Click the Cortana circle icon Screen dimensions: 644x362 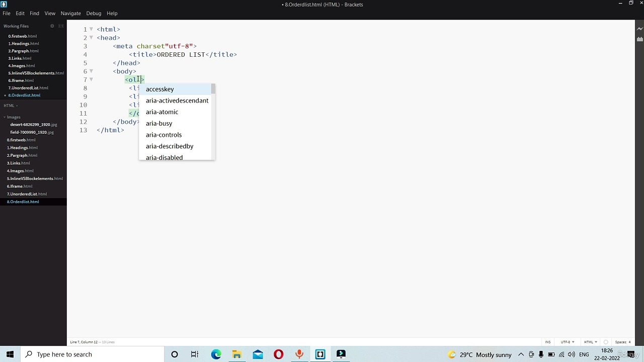coord(175,354)
